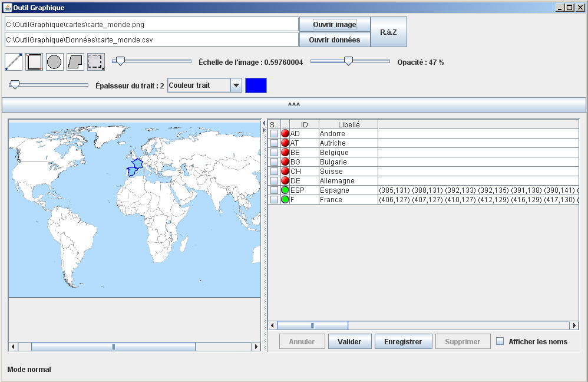Image resolution: width=588 pixels, height=382 pixels.
Task: Open the Couleur trait dropdown
Action: pyautogui.click(x=236, y=85)
